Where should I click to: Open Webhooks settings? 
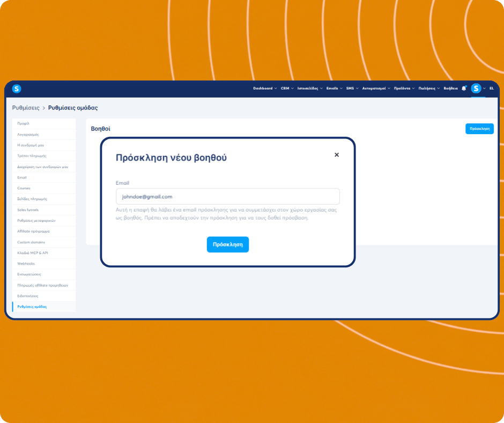pyautogui.click(x=44, y=264)
